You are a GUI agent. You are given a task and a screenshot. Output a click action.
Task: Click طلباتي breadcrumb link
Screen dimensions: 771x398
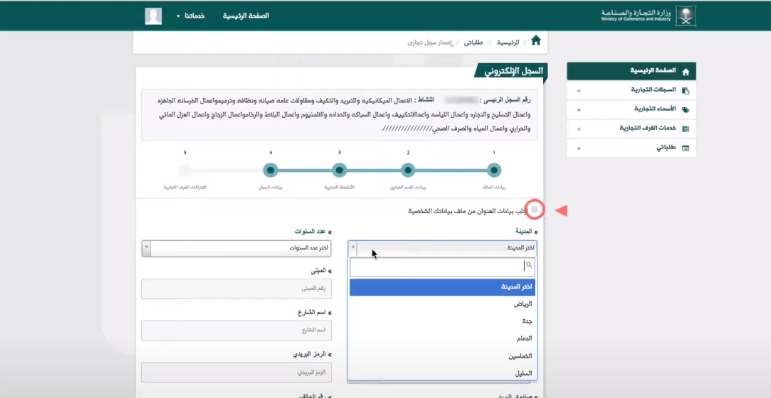[473, 42]
